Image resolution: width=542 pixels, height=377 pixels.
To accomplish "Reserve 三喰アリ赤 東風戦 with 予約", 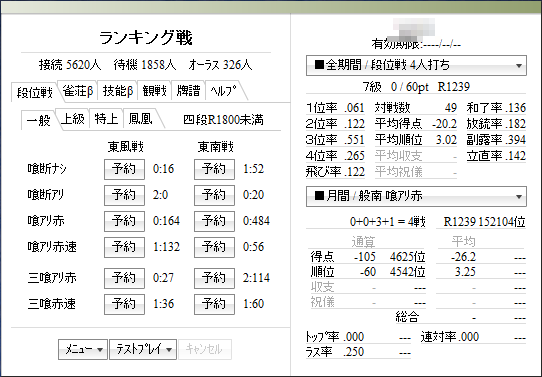I will coord(124,278).
